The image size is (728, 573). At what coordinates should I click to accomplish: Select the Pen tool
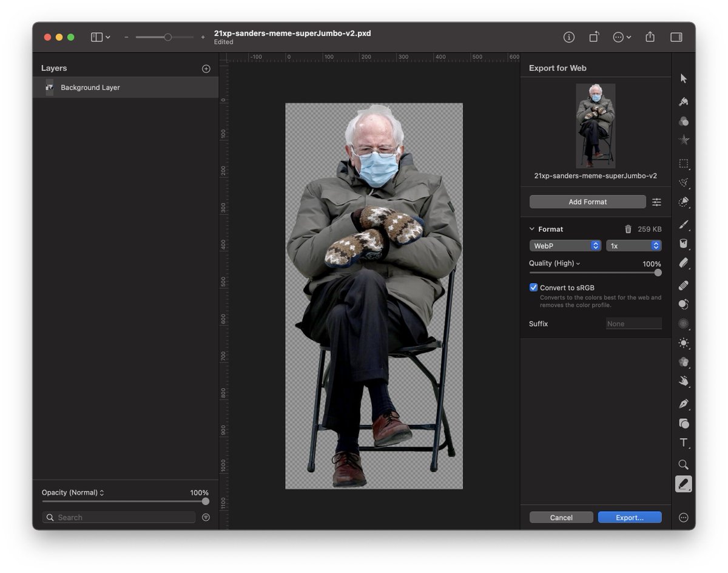point(684,404)
